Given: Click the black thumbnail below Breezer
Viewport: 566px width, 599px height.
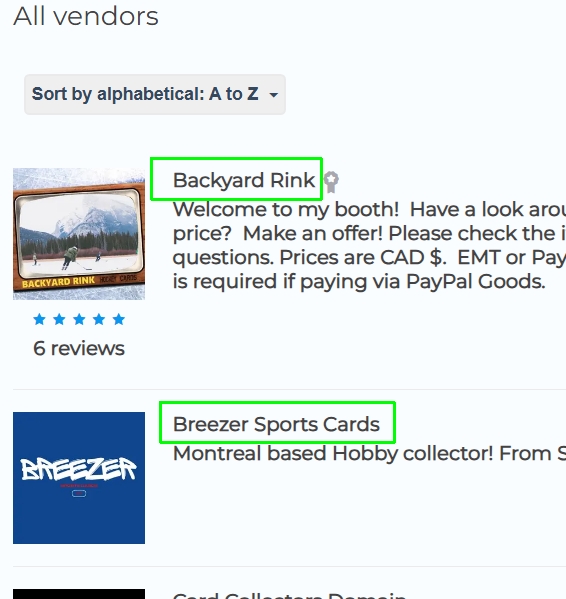Looking at the screenshot, I should point(79,594).
